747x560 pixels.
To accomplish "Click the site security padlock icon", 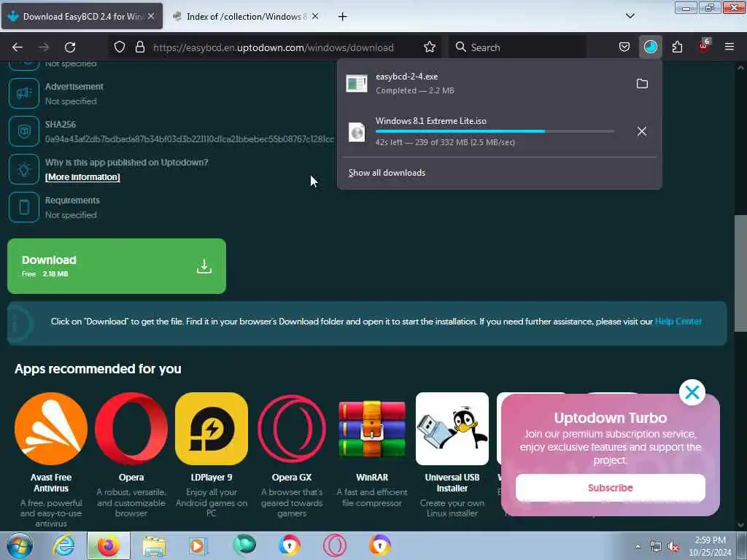I will coord(139,47).
